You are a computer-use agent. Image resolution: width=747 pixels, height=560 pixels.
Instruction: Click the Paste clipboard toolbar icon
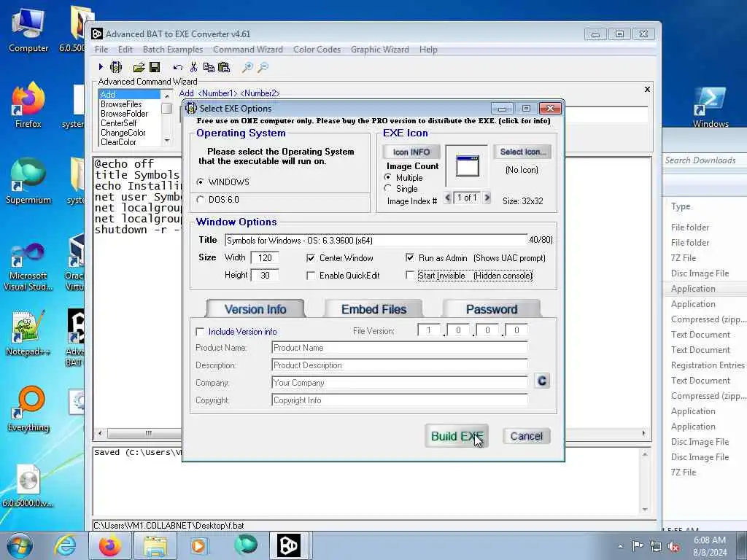(224, 67)
